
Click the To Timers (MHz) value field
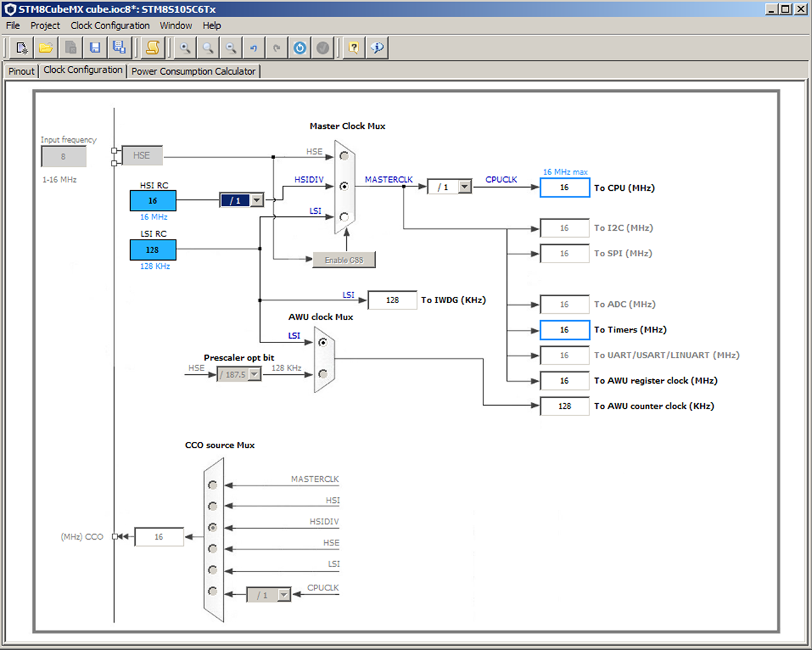(565, 330)
